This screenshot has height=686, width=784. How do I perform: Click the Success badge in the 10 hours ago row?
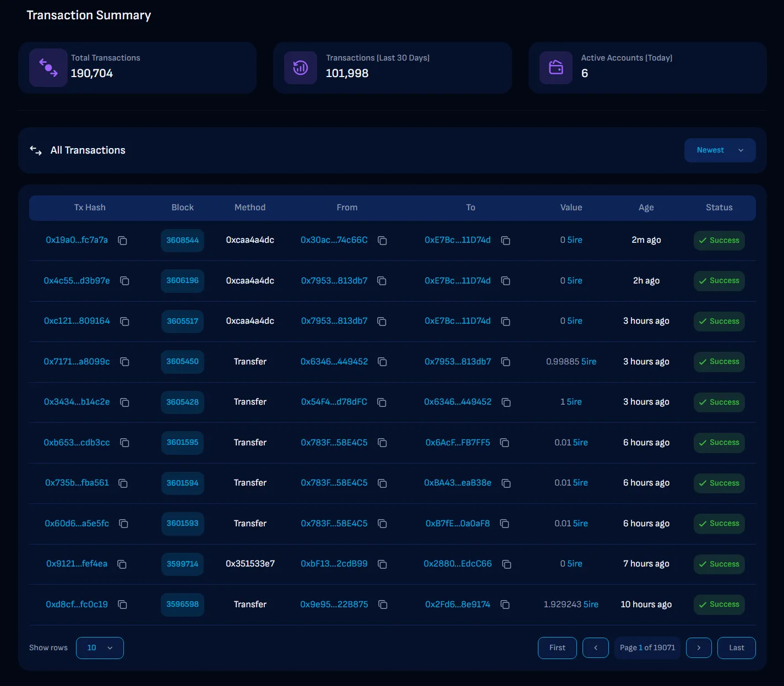(719, 605)
